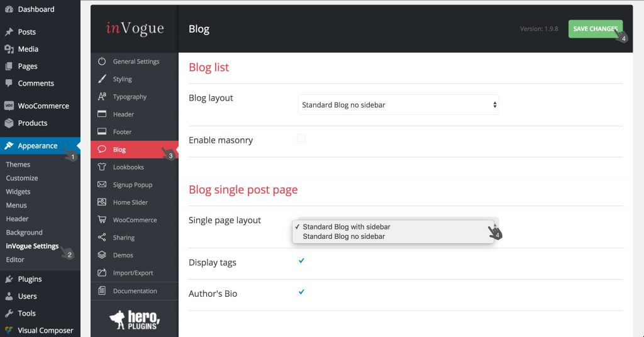644x337 pixels.
Task: Click the inVogue logo
Action: pos(135,28)
